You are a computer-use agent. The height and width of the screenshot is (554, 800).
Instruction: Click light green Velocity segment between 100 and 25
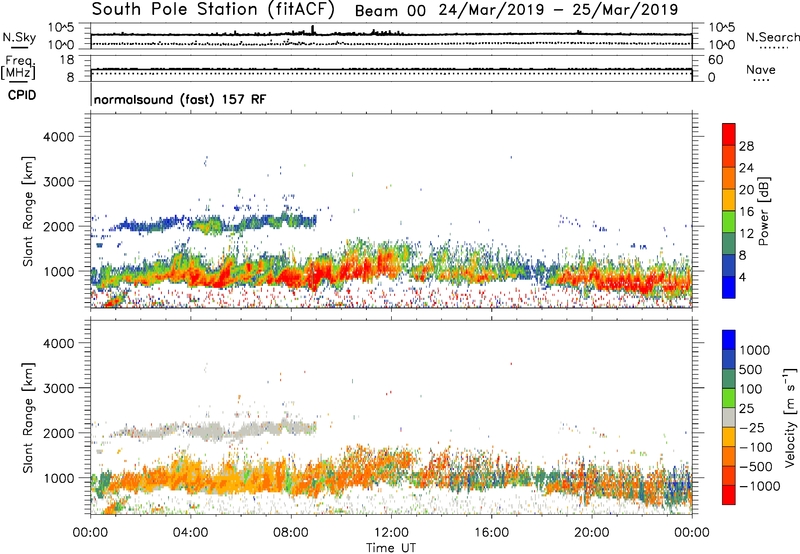click(x=729, y=398)
